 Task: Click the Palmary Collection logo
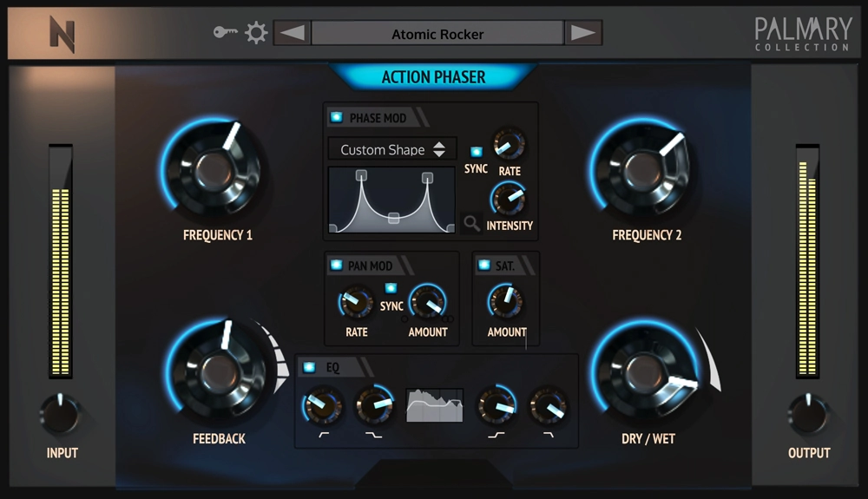point(802,33)
